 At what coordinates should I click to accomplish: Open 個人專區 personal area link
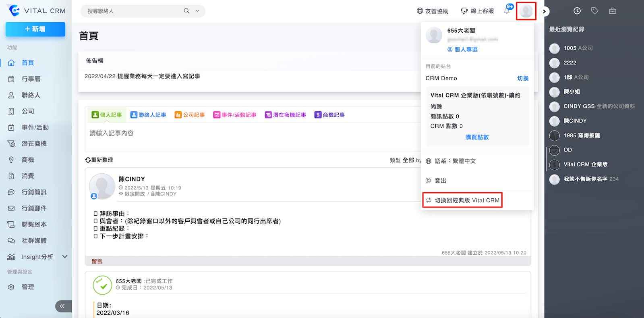[x=462, y=50]
